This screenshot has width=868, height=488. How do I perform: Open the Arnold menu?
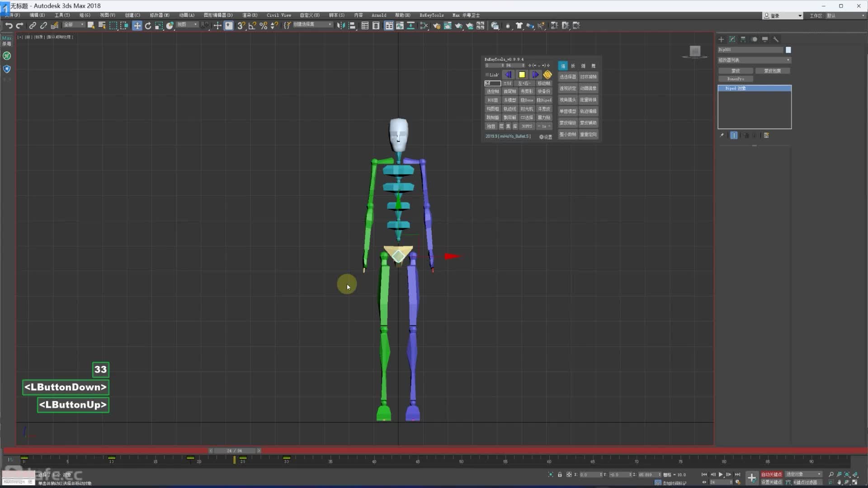pos(378,15)
